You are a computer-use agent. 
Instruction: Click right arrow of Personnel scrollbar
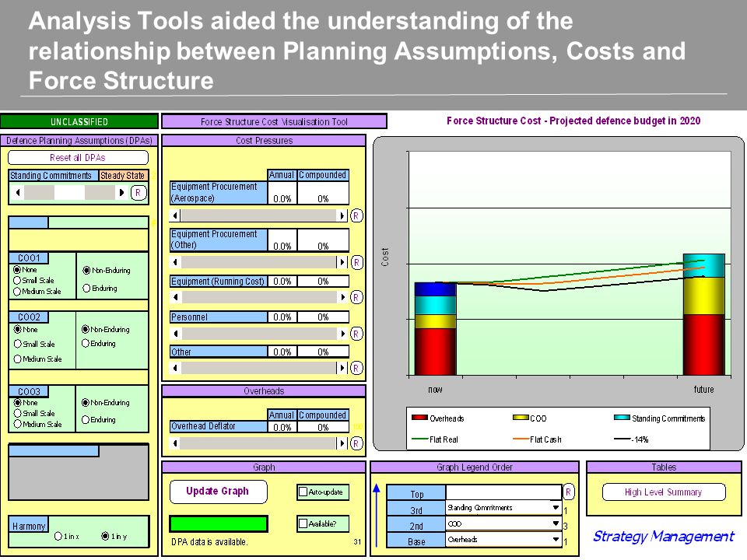click(342, 334)
